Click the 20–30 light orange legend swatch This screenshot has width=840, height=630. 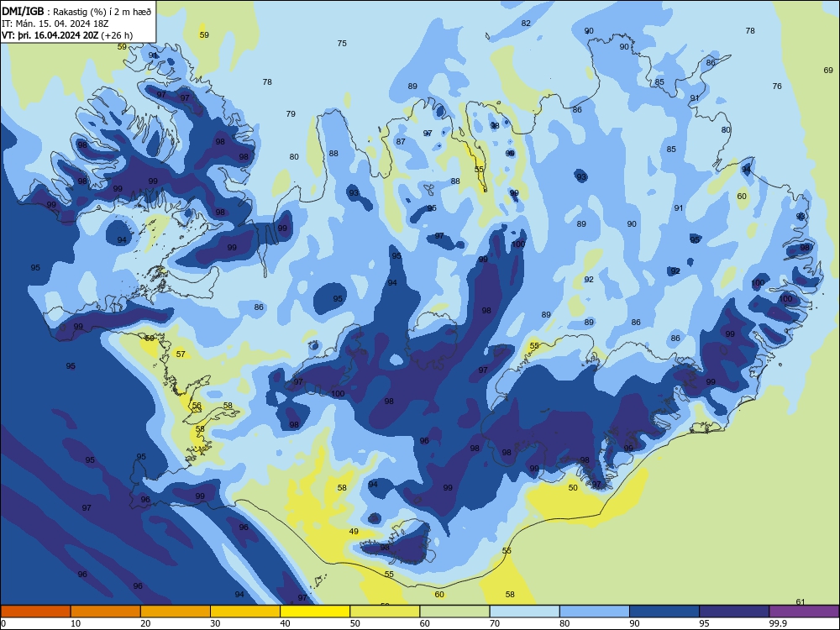(x=176, y=612)
